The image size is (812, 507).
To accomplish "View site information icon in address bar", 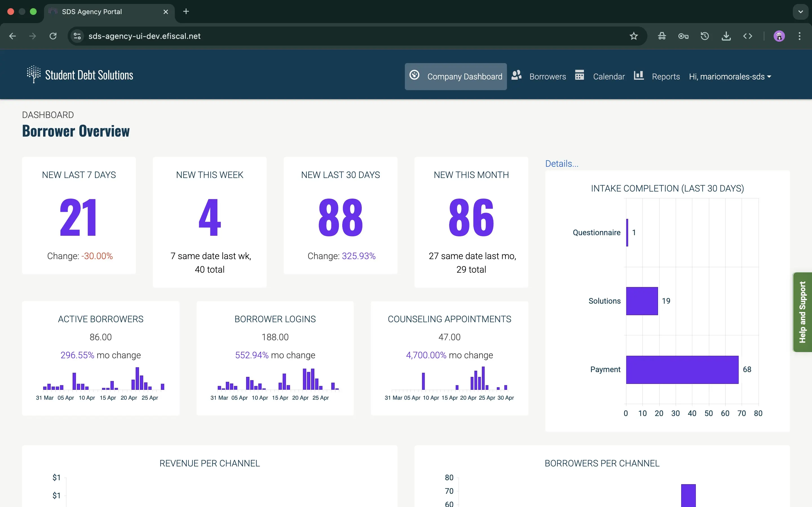I will click(x=77, y=36).
